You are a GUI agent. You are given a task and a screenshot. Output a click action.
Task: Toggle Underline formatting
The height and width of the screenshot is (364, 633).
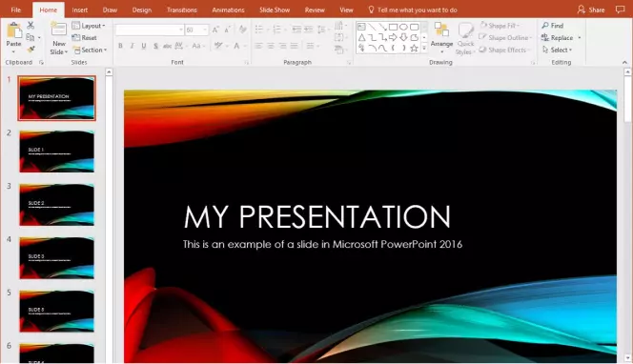(x=144, y=46)
